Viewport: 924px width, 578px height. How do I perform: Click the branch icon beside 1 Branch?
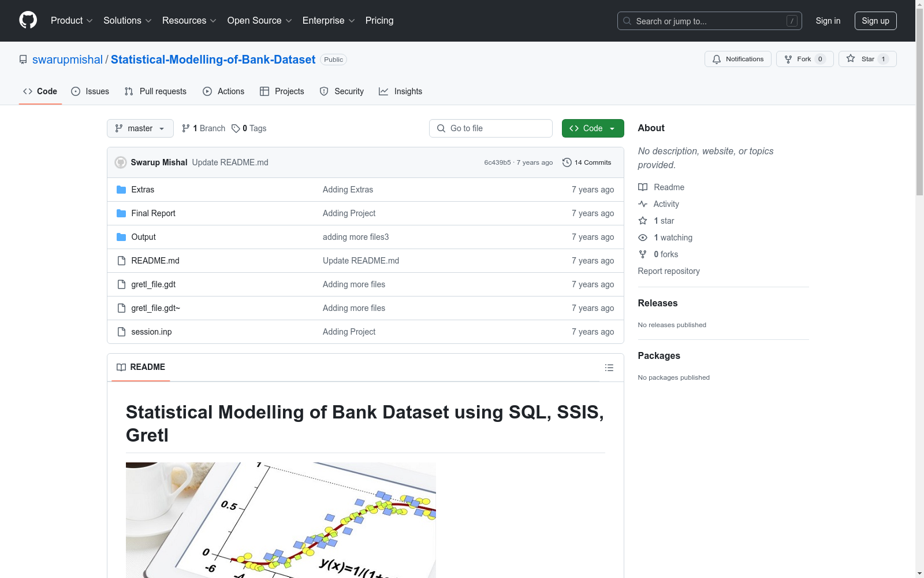point(186,128)
